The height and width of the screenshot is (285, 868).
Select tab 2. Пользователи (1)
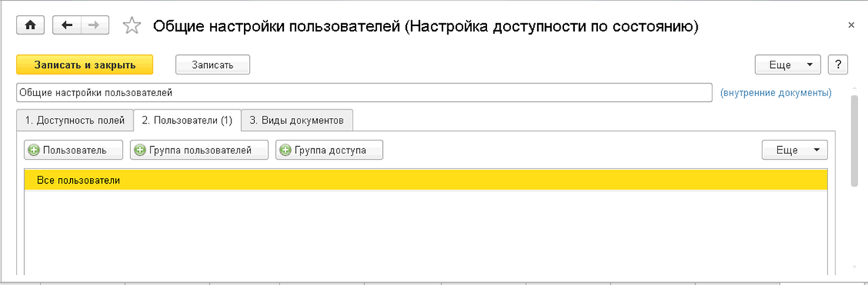(x=187, y=121)
